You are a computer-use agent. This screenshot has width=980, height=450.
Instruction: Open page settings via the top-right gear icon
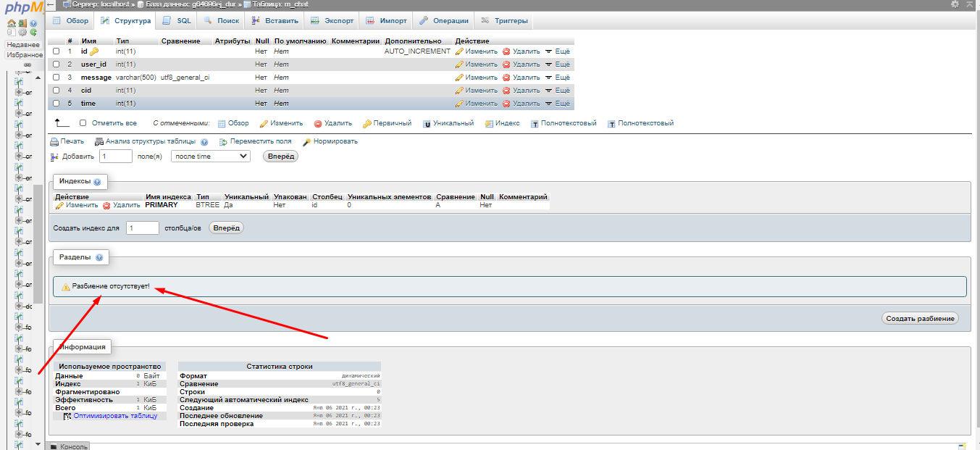point(955,4)
